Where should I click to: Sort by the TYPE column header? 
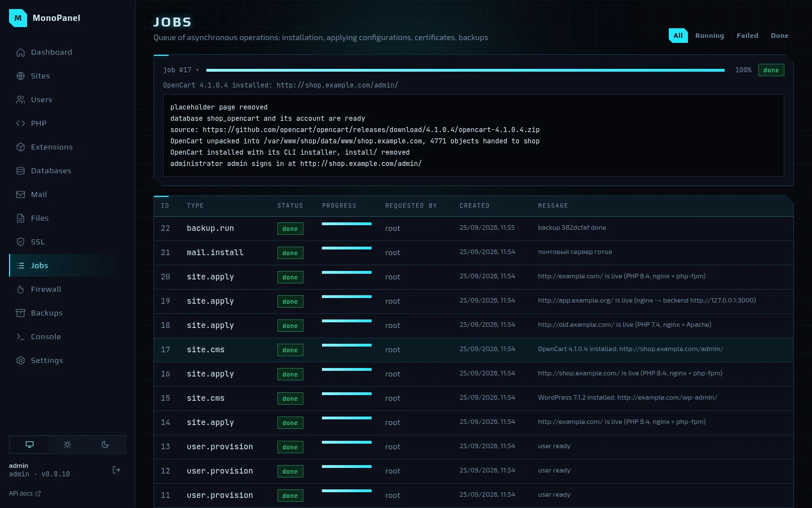click(x=195, y=206)
